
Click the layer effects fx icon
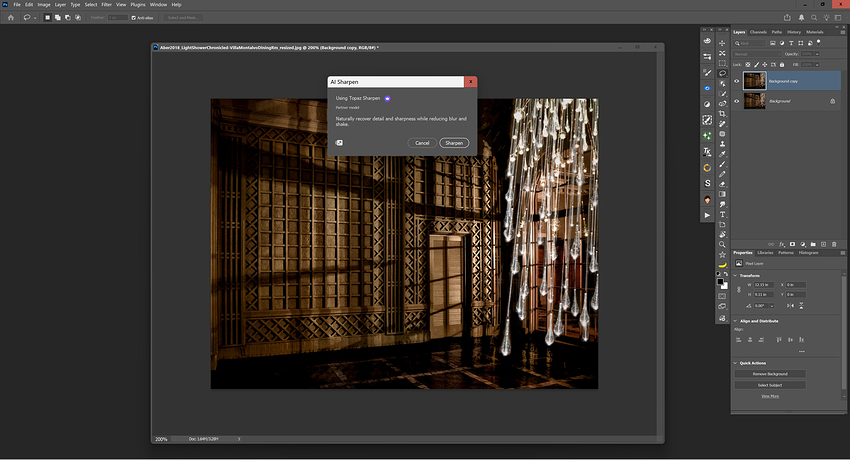point(780,243)
